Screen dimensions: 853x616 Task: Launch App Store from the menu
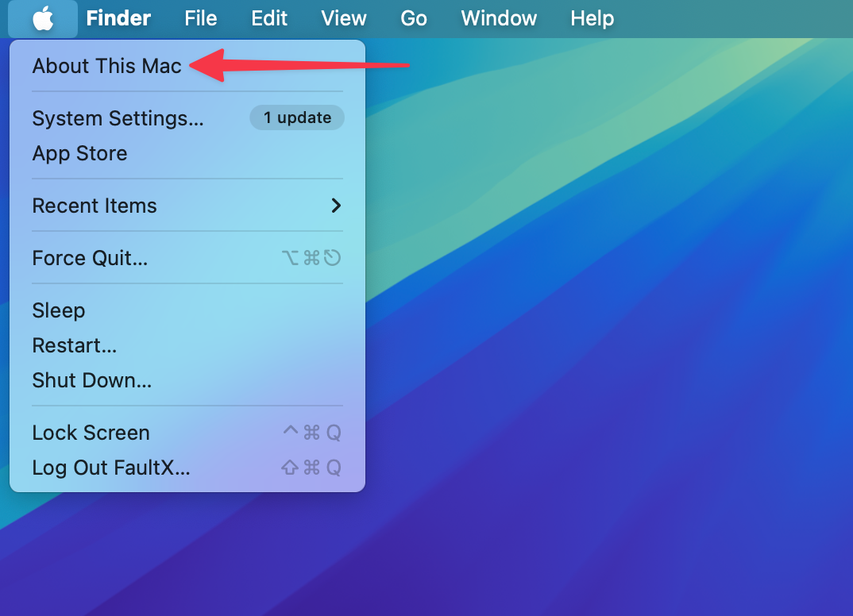point(79,153)
